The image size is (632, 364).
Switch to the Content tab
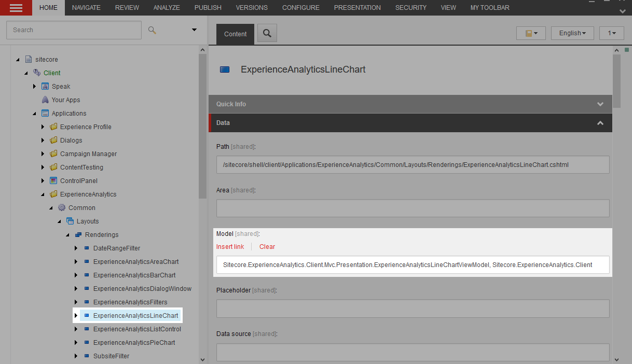(x=235, y=34)
